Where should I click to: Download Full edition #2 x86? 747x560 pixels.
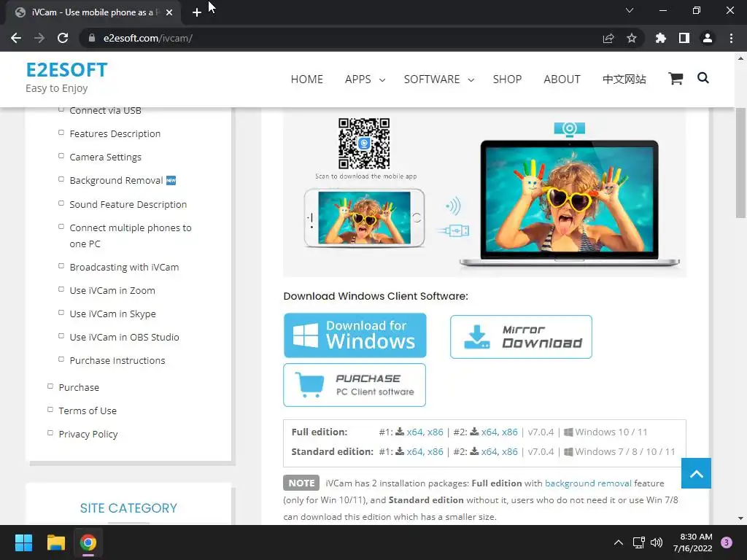click(509, 432)
